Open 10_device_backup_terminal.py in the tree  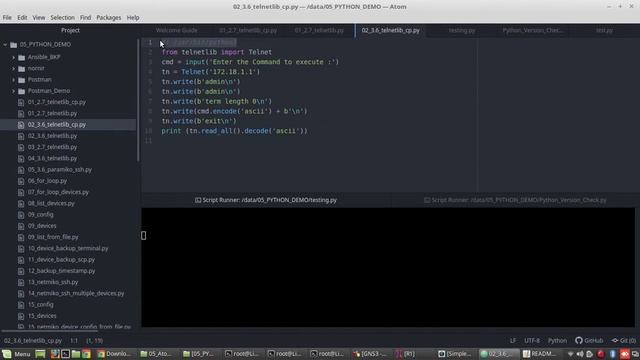pos(68,248)
